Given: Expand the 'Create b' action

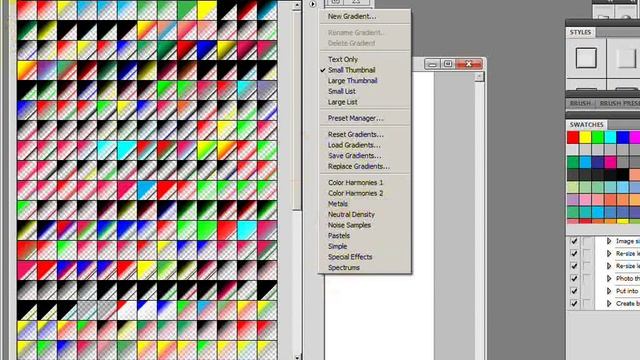Looking at the screenshot, I should click(x=609, y=303).
